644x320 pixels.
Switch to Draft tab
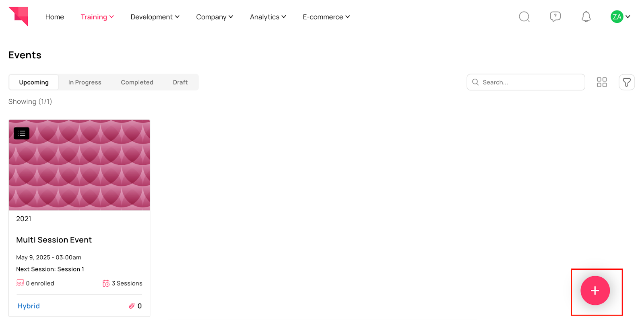click(180, 82)
